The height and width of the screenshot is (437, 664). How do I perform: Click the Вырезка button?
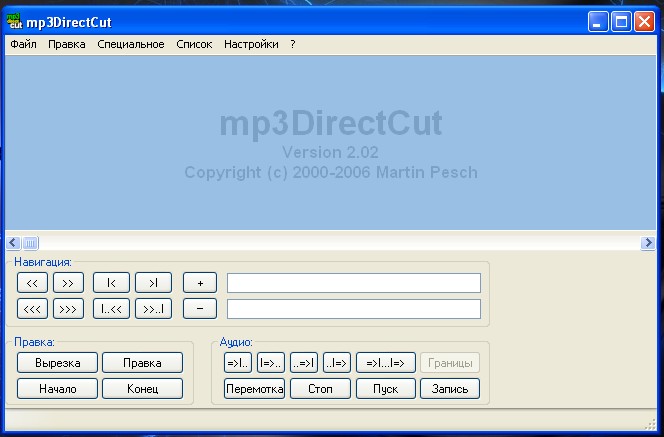pos(58,363)
